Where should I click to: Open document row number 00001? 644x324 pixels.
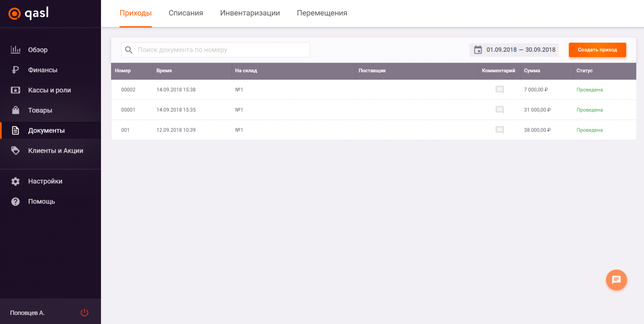pyautogui.click(x=128, y=110)
